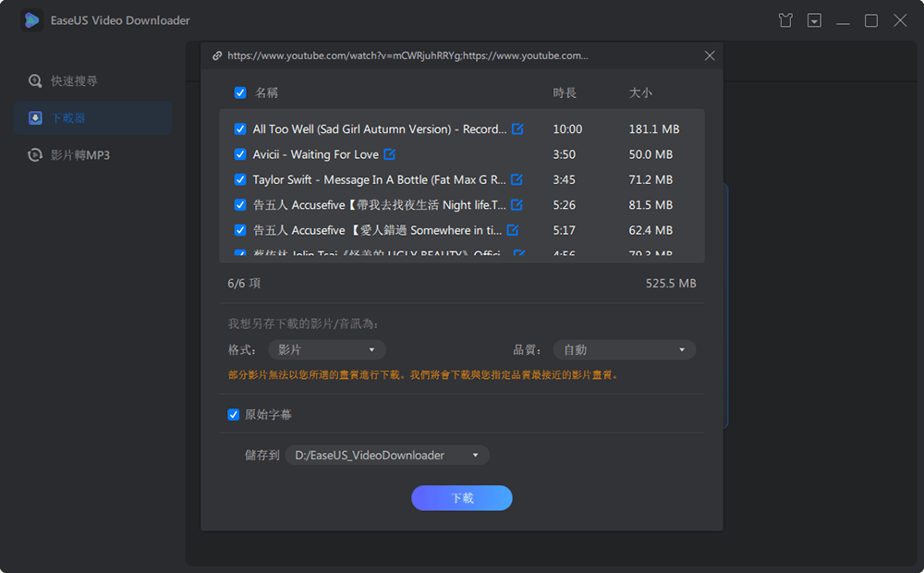Image resolution: width=924 pixels, height=573 pixels.
Task: Select the Avicii - Waiting For Love title
Action: pyautogui.click(x=316, y=153)
